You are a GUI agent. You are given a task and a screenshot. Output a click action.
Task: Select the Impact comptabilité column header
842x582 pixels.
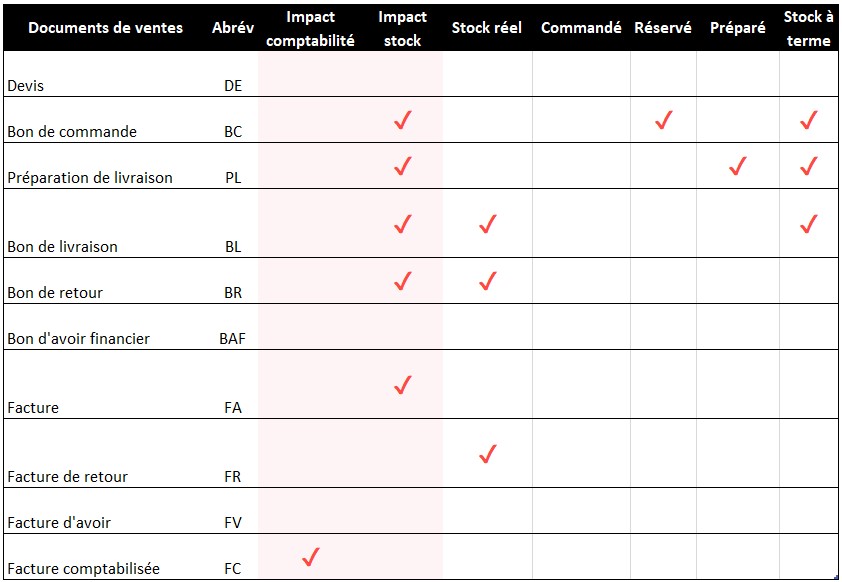tap(310, 28)
